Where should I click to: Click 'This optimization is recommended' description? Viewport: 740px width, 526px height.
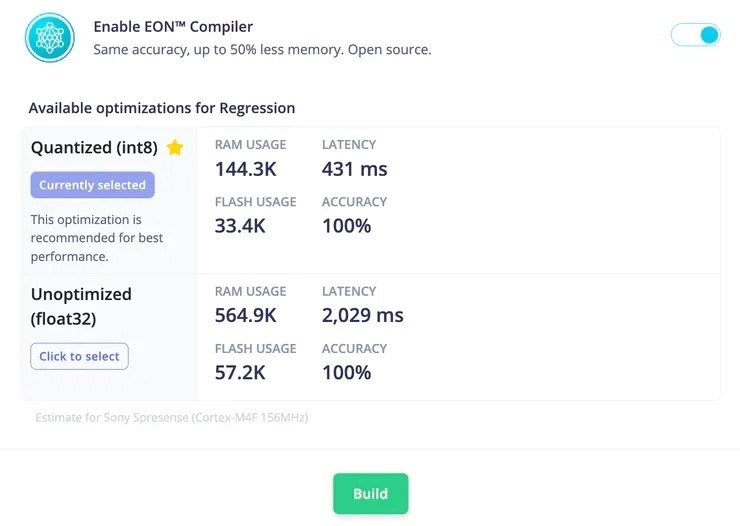click(x=97, y=238)
